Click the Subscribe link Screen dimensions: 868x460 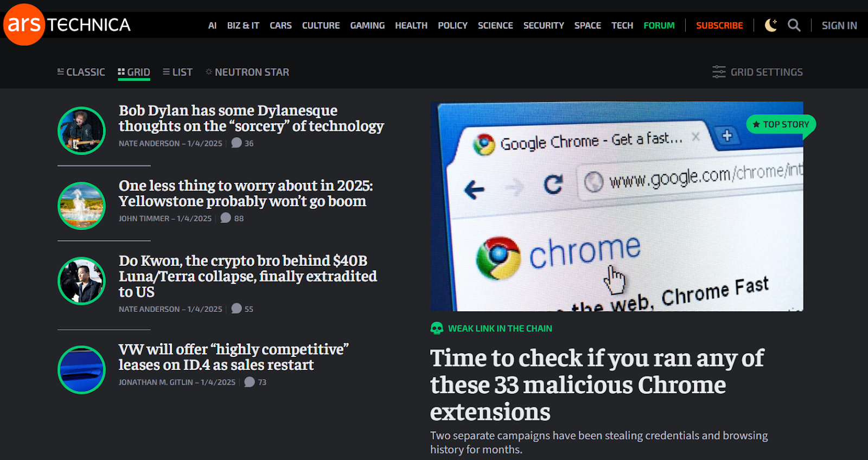coord(719,25)
